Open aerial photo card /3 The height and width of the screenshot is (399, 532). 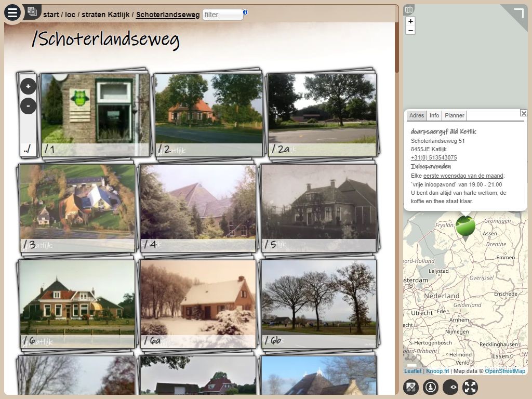click(x=77, y=208)
